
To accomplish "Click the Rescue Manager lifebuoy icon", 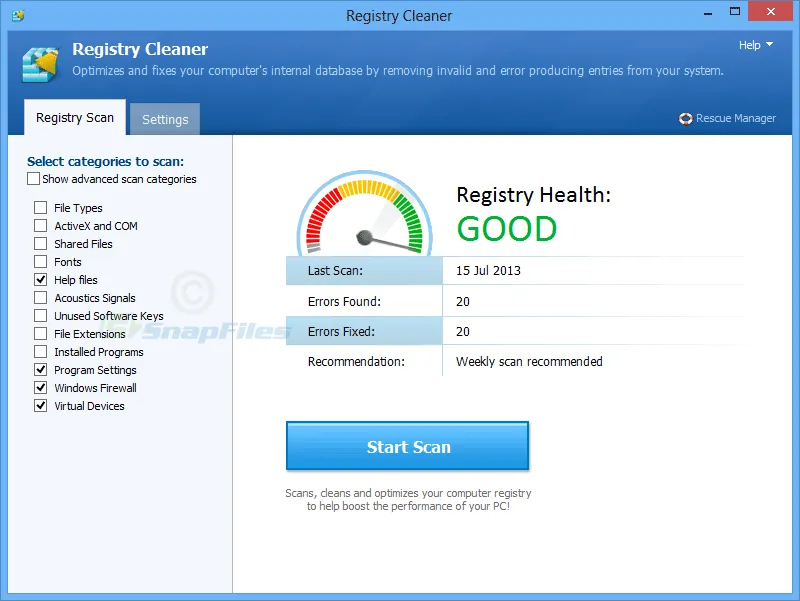I will (x=686, y=118).
